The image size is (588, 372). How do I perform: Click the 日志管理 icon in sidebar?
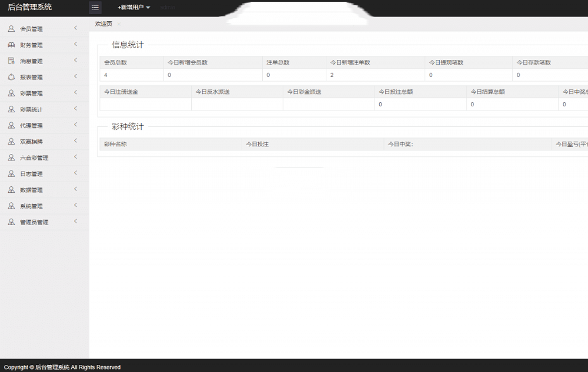coord(11,174)
